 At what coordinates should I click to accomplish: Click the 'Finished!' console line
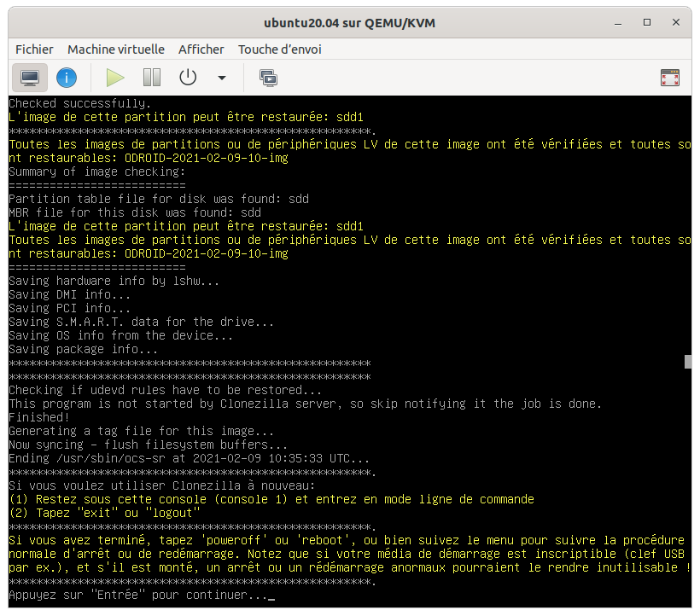(x=39, y=417)
